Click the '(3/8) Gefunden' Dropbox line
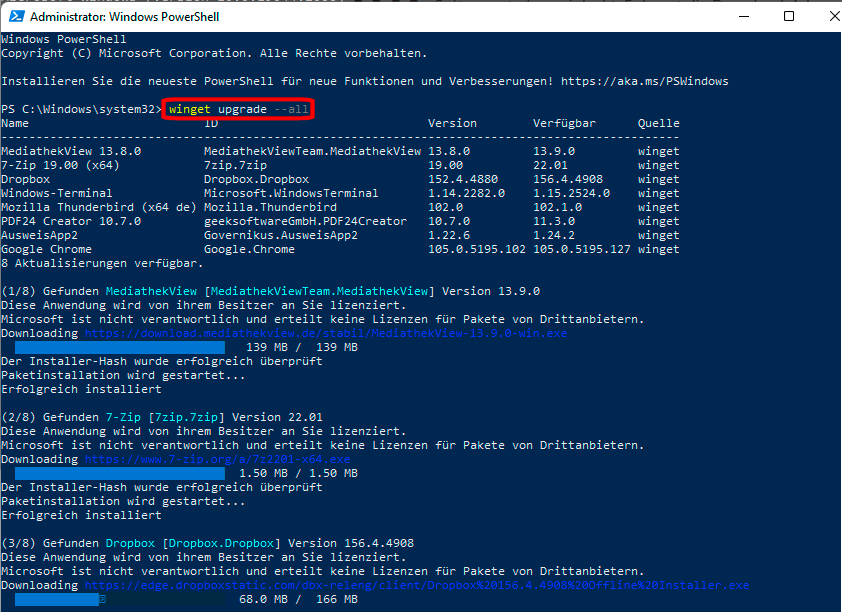The image size is (842, 612). coord(207,543)
